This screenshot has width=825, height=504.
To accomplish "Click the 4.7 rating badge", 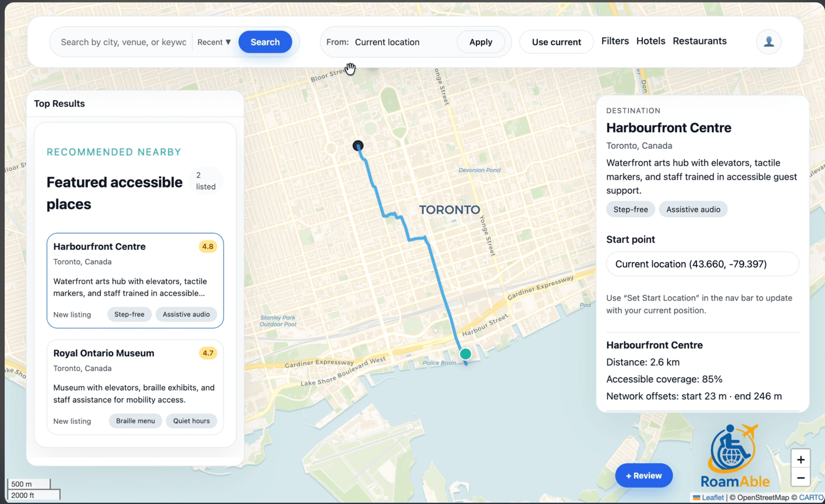I will pyautogui.click(x=207, y=353).
